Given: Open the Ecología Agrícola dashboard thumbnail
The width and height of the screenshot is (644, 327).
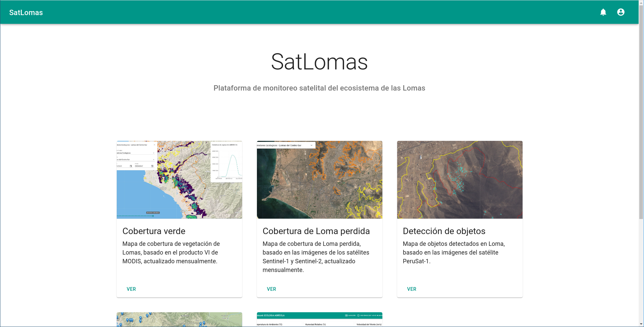Looking at the screenshot, I should [x=320, y=320].
